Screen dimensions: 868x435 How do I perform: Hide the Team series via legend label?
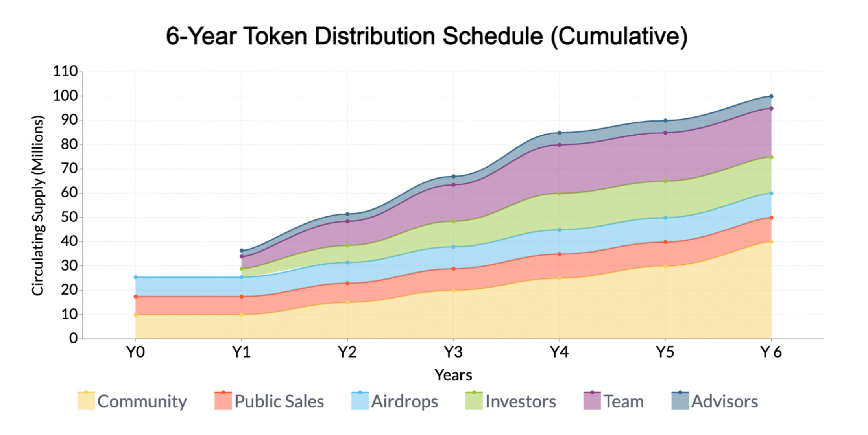tap(624, 402)
